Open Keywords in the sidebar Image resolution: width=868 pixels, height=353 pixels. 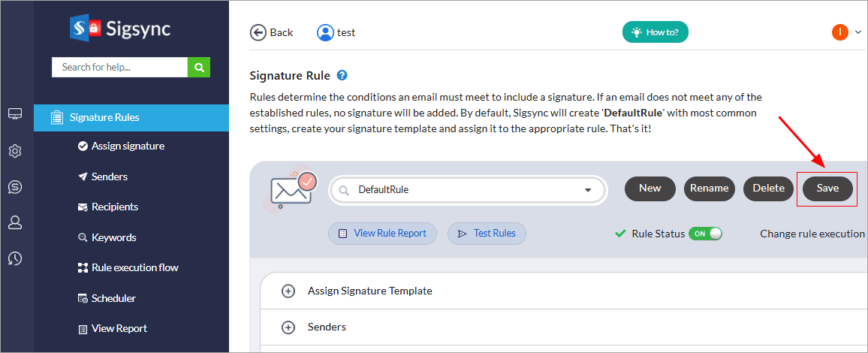pyautogui.click(x=113, y=237)
